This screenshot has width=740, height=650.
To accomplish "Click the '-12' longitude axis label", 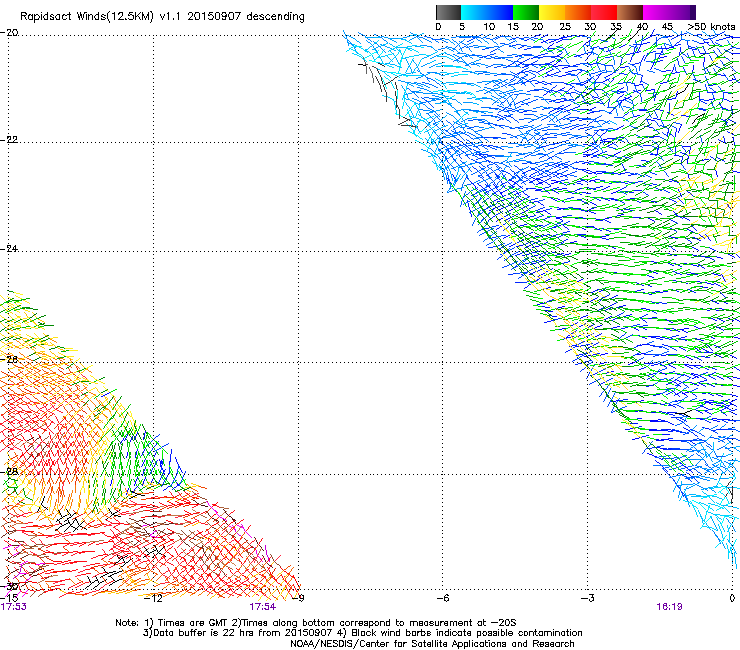I will pos(153,598).
